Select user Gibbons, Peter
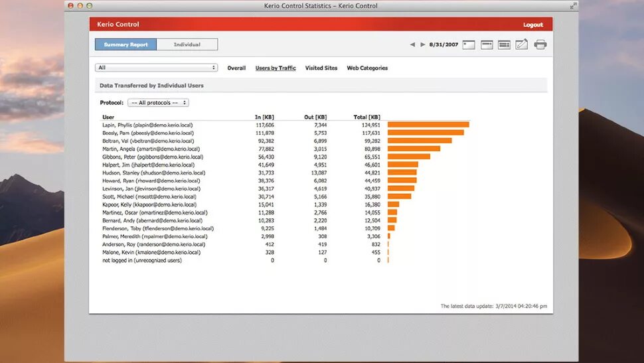Viewport: 644px width, 363px height. pyautogui.click(x=153, y=157)
